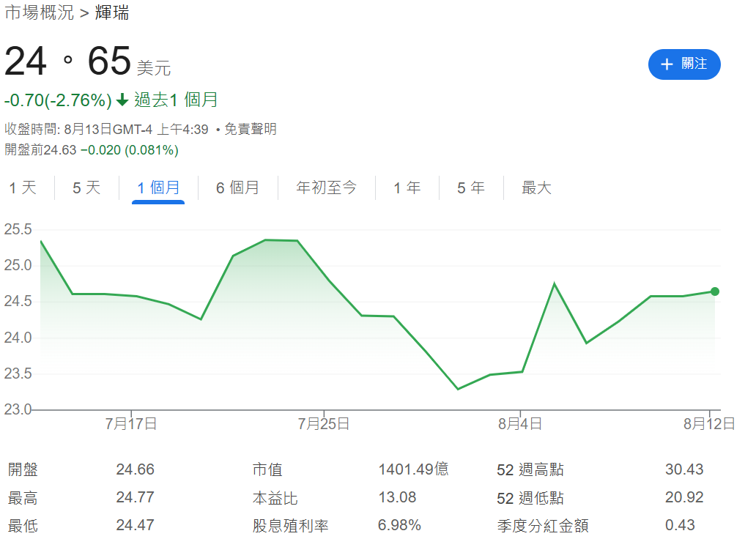The height and width of the screenshot is (539, 756).
Task: Click the 最低 value 24.47
Action: click(135, 524)
